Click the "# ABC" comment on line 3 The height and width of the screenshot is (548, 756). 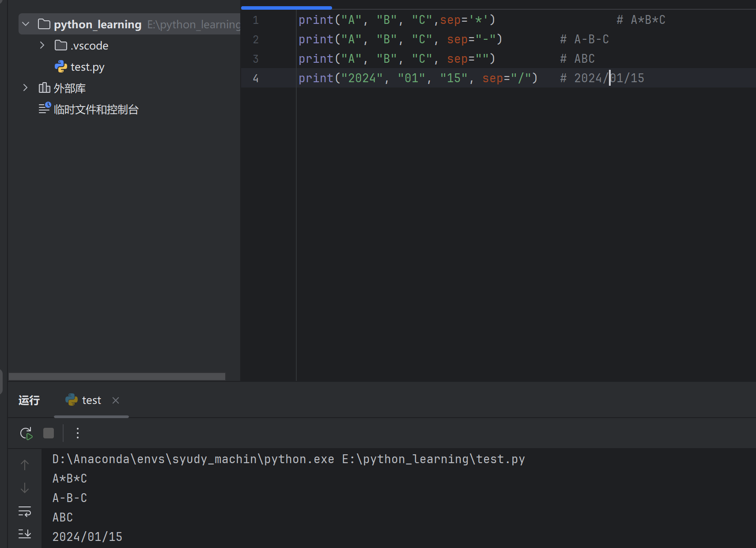pyautogui.click(x=578, y=59)
